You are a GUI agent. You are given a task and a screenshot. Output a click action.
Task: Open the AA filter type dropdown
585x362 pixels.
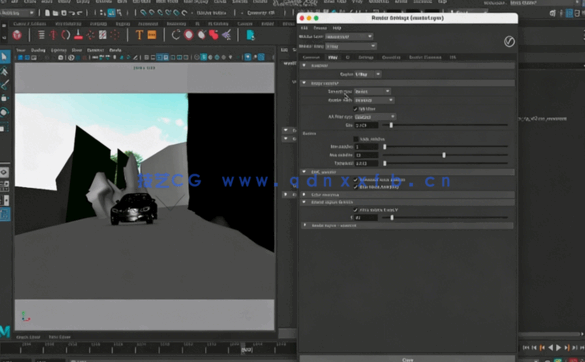click(x=375, y=117)
